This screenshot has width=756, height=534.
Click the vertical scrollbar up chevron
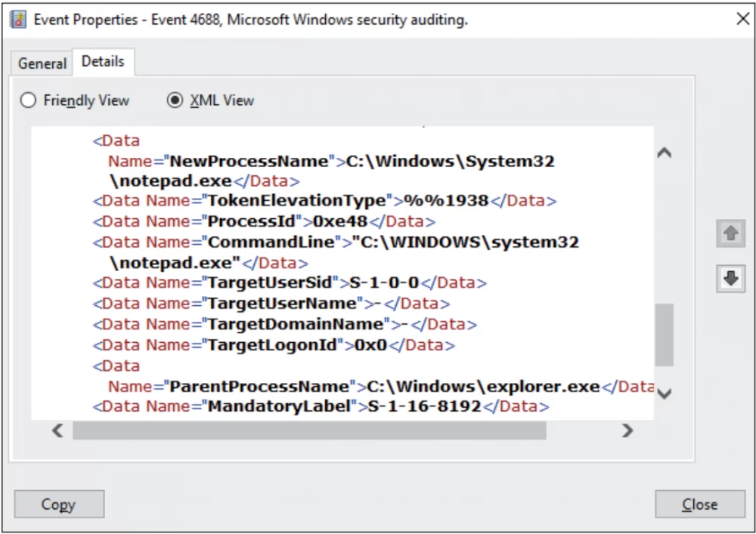click(x=665, y=152)
